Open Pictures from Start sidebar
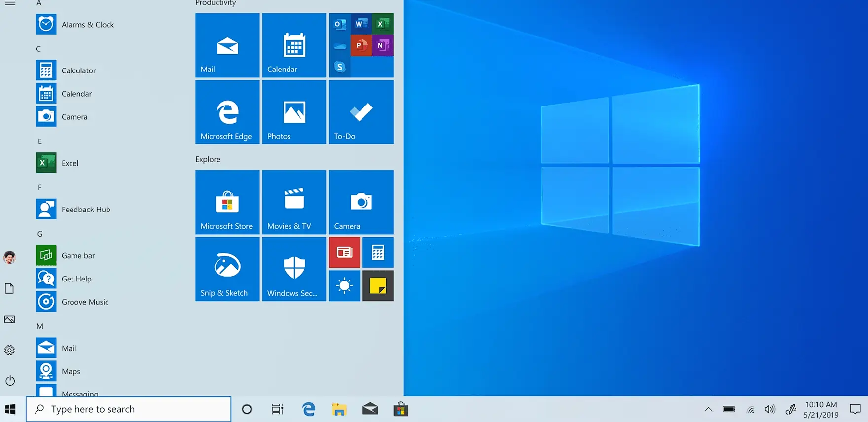 [x=10, y=319]
